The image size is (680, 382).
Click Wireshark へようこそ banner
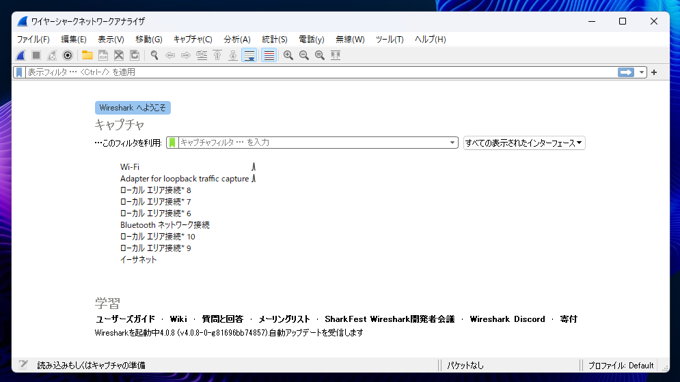133,108
